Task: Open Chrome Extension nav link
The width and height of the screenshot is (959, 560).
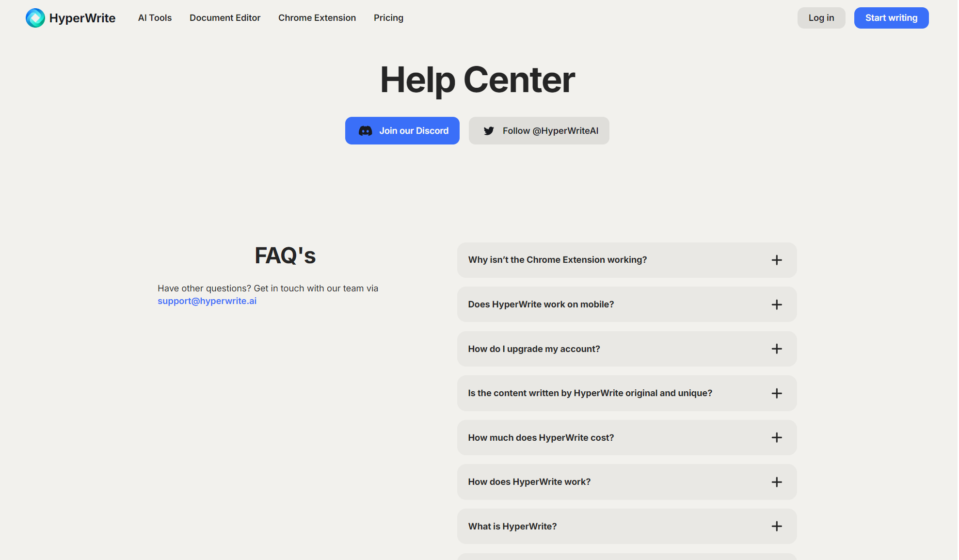Action: click(x=317, y=18)
